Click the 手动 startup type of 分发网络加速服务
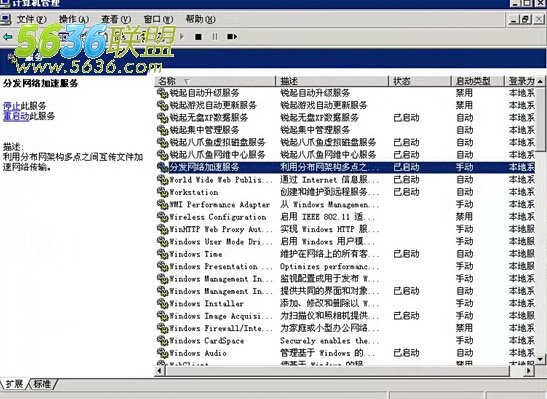This screenshot has width=547, height=399. pos(465,167)
